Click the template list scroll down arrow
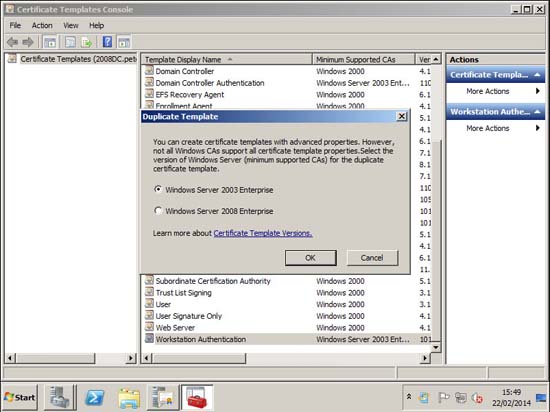Viewport: 550px width, 412px height. point(436,347)
